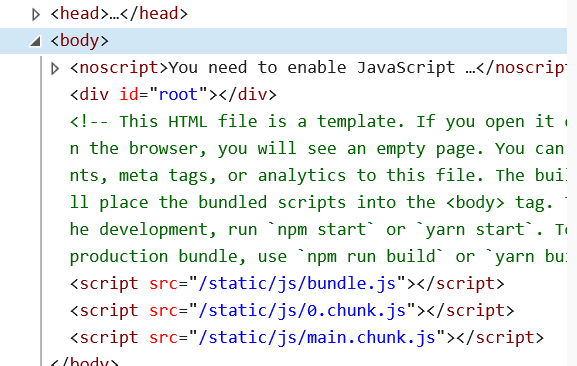Collapse the body element

click(35, 42)
